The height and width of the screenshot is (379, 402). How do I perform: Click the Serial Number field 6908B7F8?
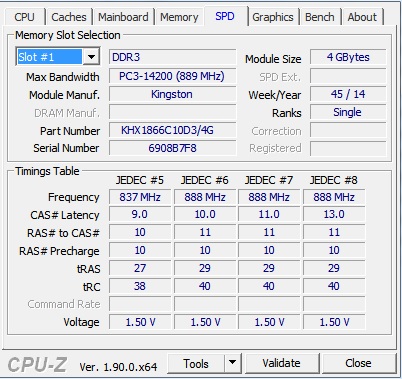(172, 148)
